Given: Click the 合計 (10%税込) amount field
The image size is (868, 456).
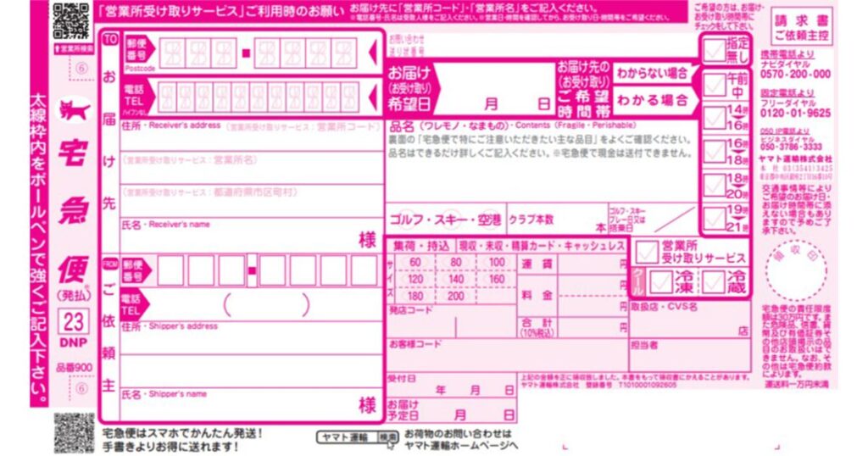Looking at the screenshot, I should (x=593, y=327).
